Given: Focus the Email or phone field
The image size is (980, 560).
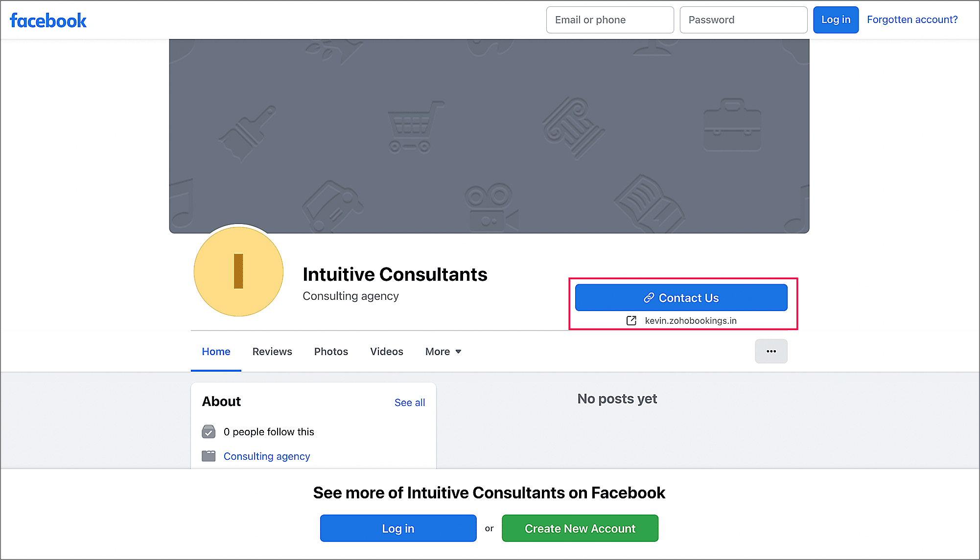Looking at the screenshot, I should (610, 20).
